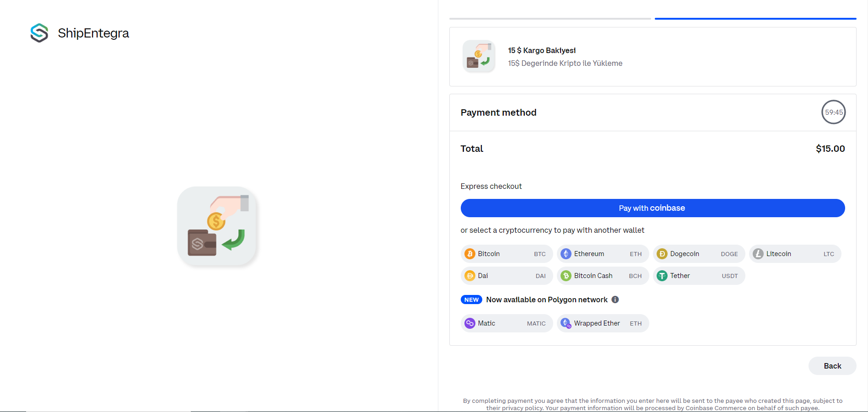Pick Litecoin LTC payment option

795,254
